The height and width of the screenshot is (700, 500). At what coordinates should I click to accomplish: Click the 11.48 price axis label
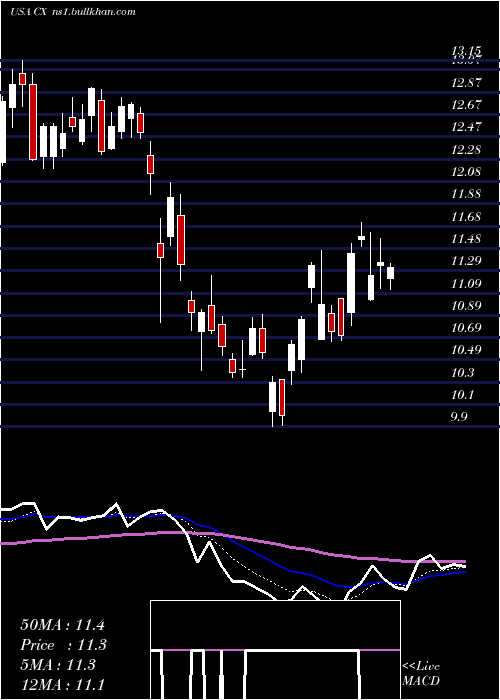(x=466, y=239)
